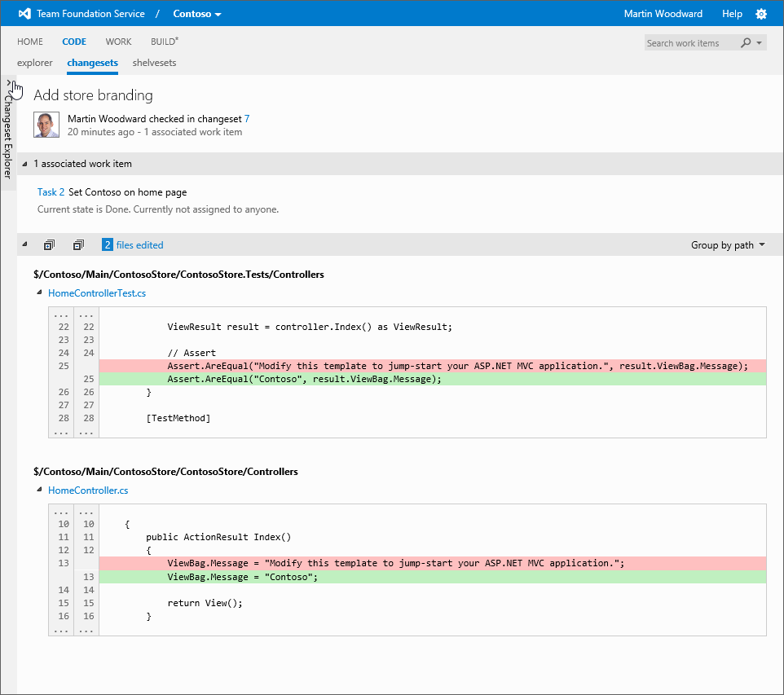Click the public ActionResult Index() line
This screenshot has width=784, height=695.
point(218,537)
